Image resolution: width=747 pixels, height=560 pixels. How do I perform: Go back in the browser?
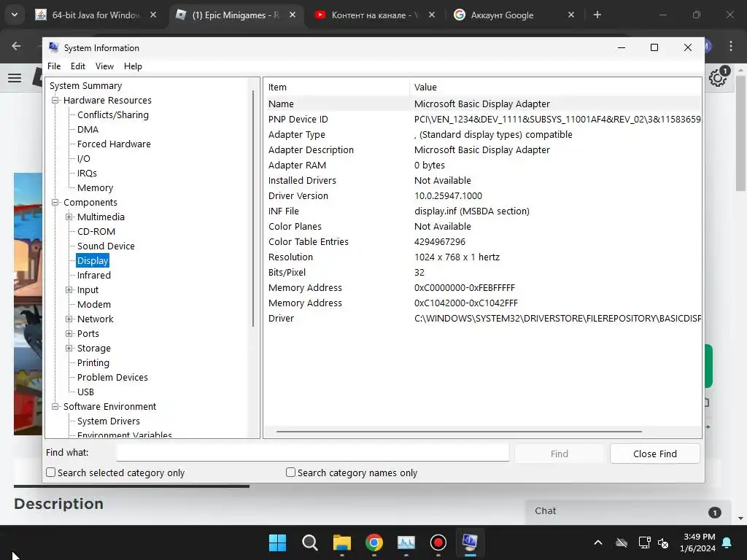(x=16, y=46)
